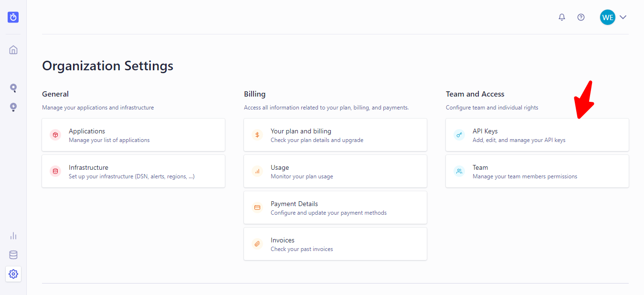The image size is (644, 295).
Task: Open Payment Details
Action: 335,208
